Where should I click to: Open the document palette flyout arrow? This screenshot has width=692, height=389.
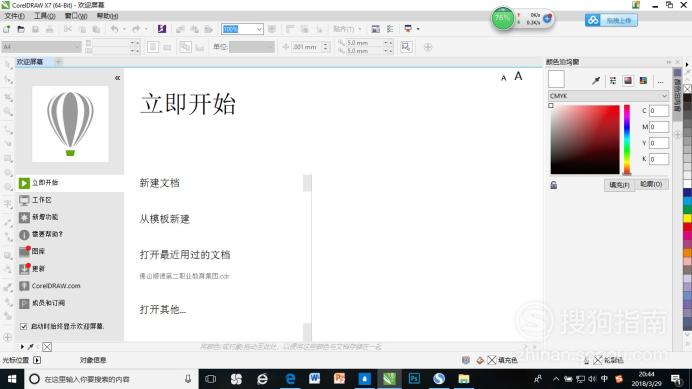[x=22, y=347]
